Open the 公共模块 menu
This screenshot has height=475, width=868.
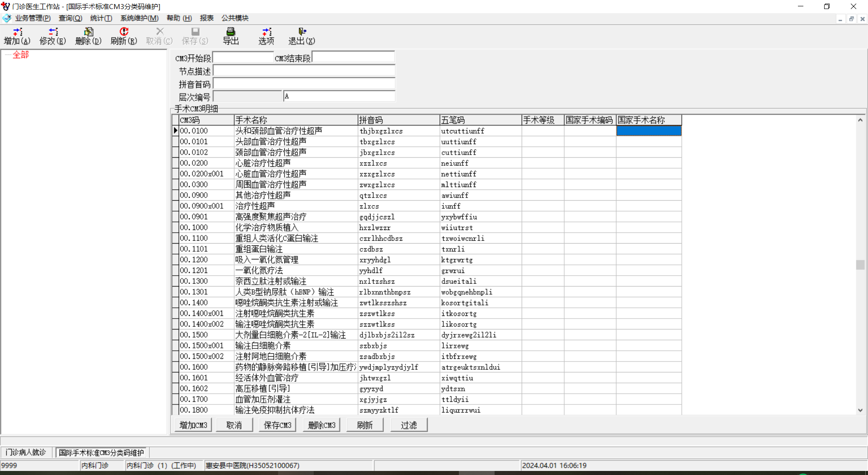tap(235, 18)
